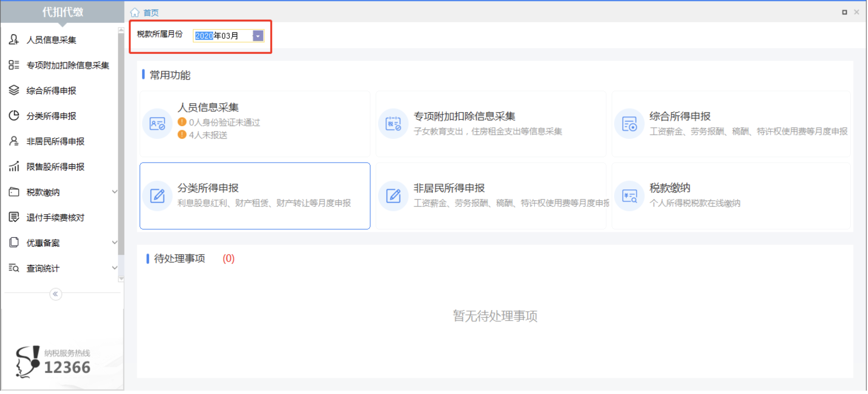Screen dimensions: 868x394
Task: Click the 专项附加扣除信息采集 sidebar icon
Action: (14, 65)
